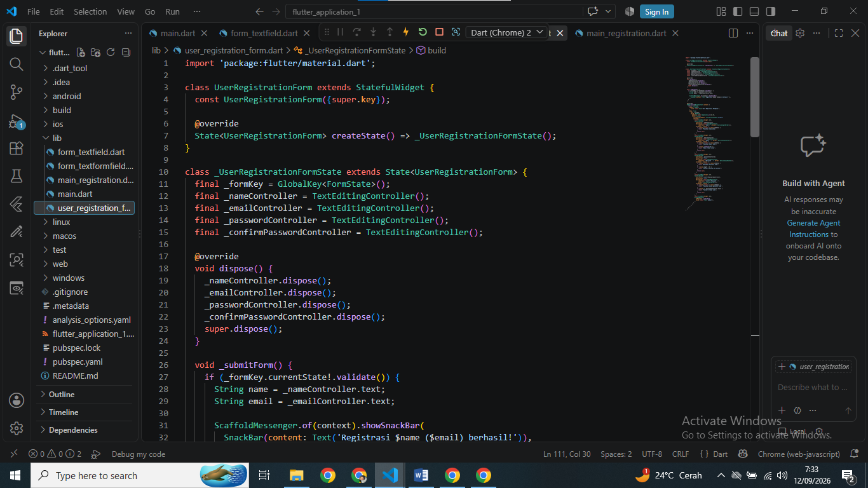The height and width of the screenshot is (488, 868).
Task: Click the New Folder icon in Explorer
Action: tap(96, 52)
